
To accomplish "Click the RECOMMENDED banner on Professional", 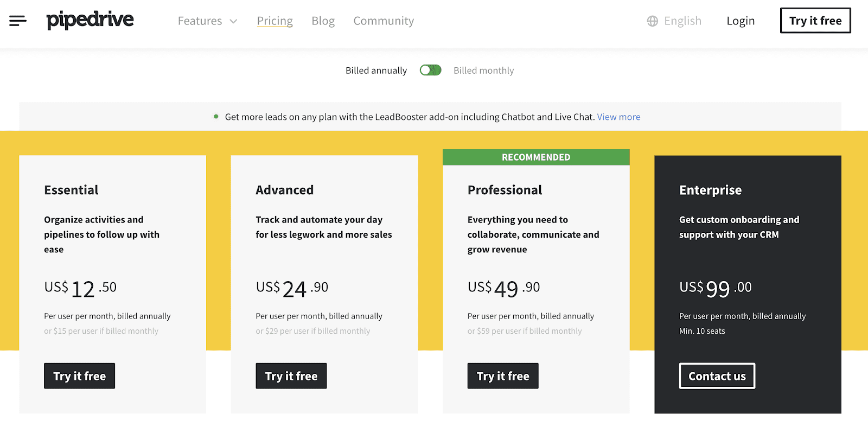I will click(536, 157).
